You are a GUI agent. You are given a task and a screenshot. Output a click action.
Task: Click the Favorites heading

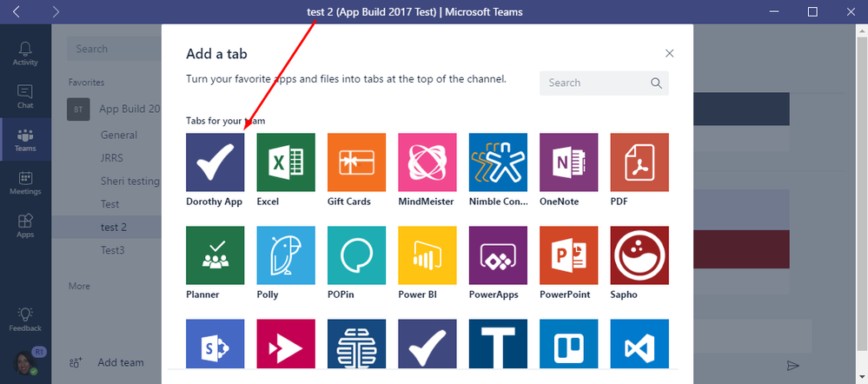86,83
